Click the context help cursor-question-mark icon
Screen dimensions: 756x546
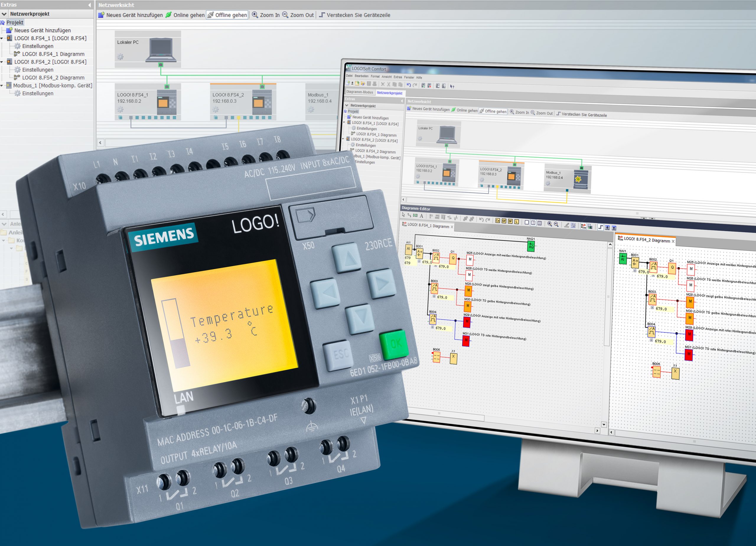(x=452, y=87)
